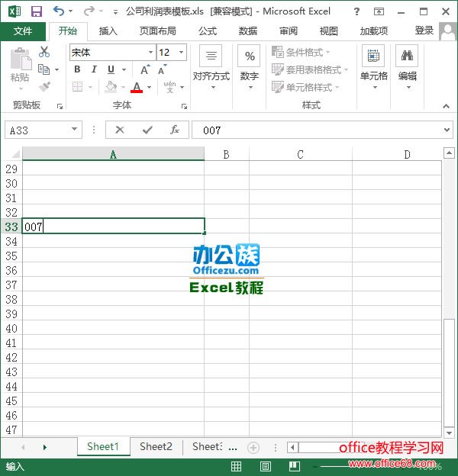Open clipboard dialog launcher
Viewport: 458px width, 476px height.
coord(60,106)
